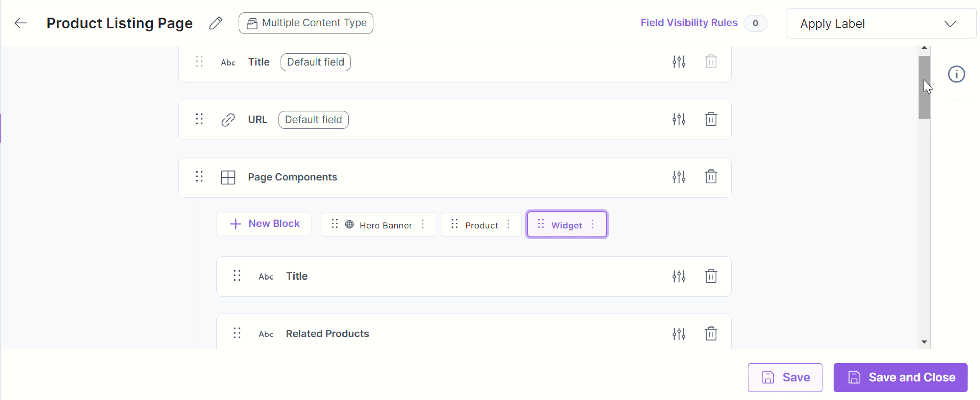Open Hero Banner block options menu
980x400 pixels.
click(423, 225)
